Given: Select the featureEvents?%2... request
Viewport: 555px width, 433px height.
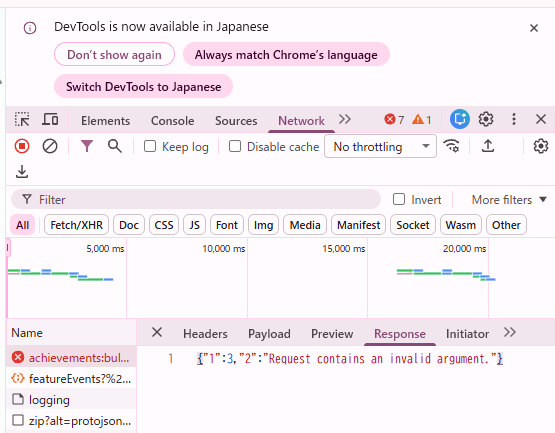Looking at the screenshot, I should 71,378.
